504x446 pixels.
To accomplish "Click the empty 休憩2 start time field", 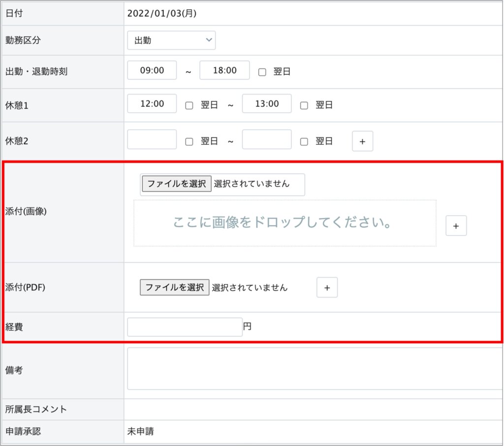I will (x=152, y=140).
